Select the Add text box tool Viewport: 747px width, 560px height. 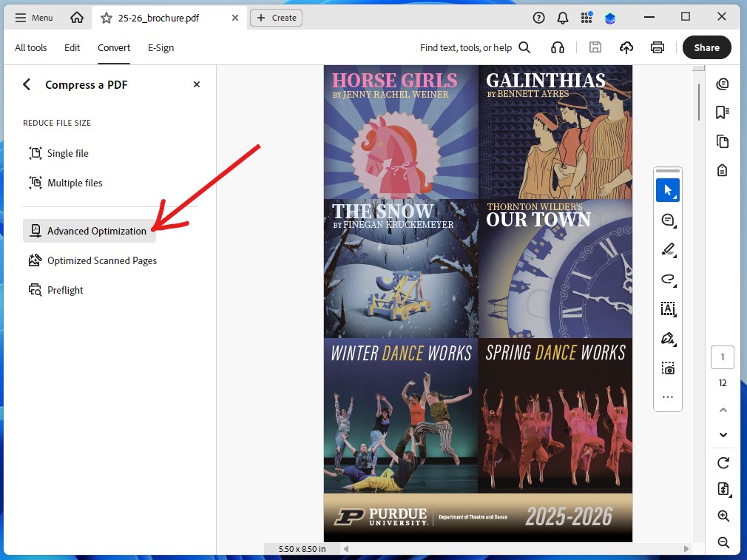click(668, 308)
